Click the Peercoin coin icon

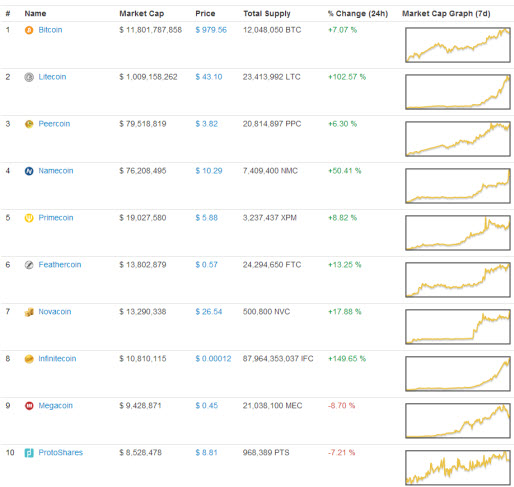click(x=29, y=124)
